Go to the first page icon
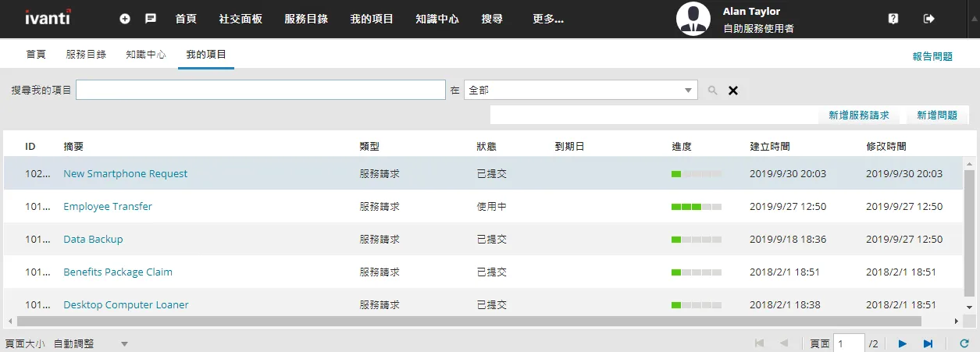This screenshot has width=980, height=352. point(759,343)
